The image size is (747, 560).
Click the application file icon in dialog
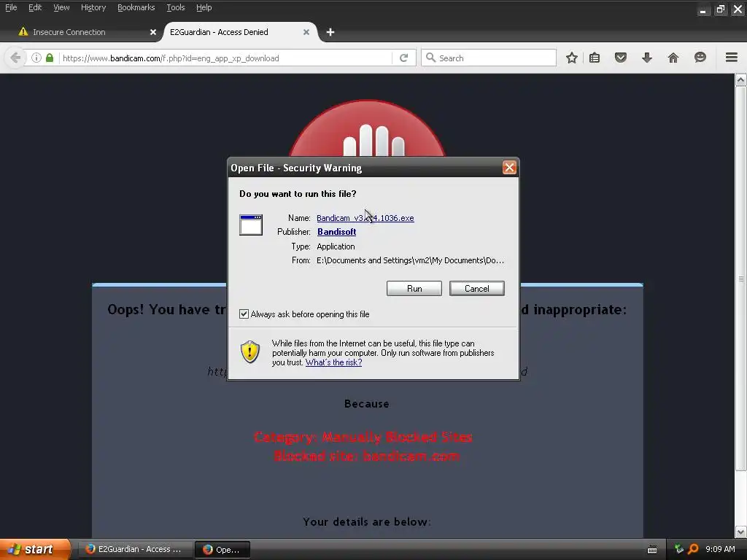251,225
